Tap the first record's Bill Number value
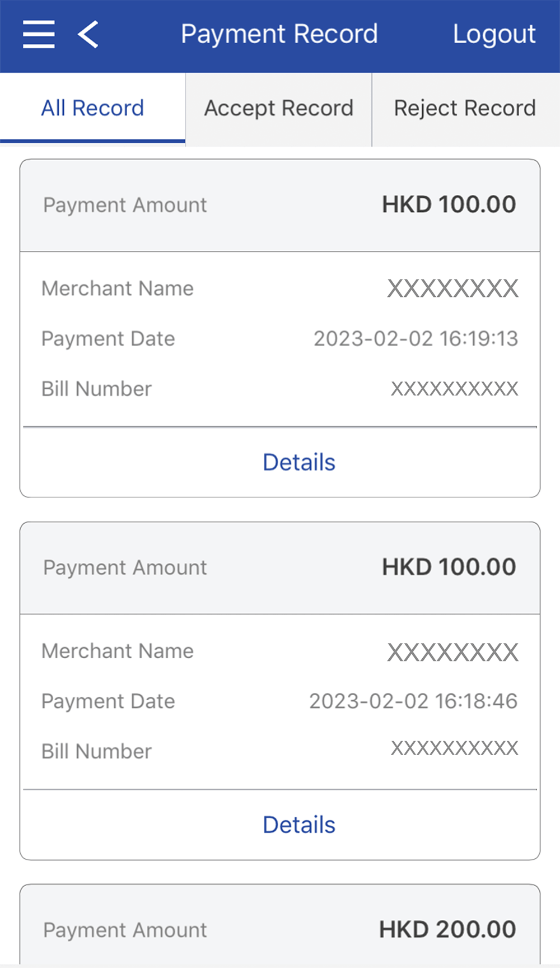The width and height of the screenshot is (560, 968). 454,389
